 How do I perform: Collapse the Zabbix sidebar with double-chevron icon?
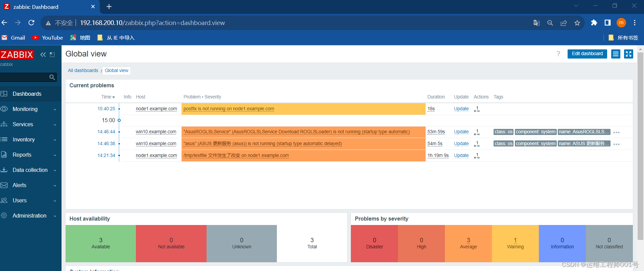point(43,54)
